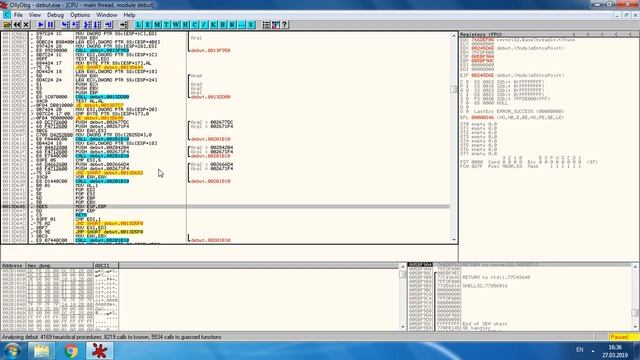Show Windows list with W button
The height and width of the screenshot is (360, 640).
[176, 25]
